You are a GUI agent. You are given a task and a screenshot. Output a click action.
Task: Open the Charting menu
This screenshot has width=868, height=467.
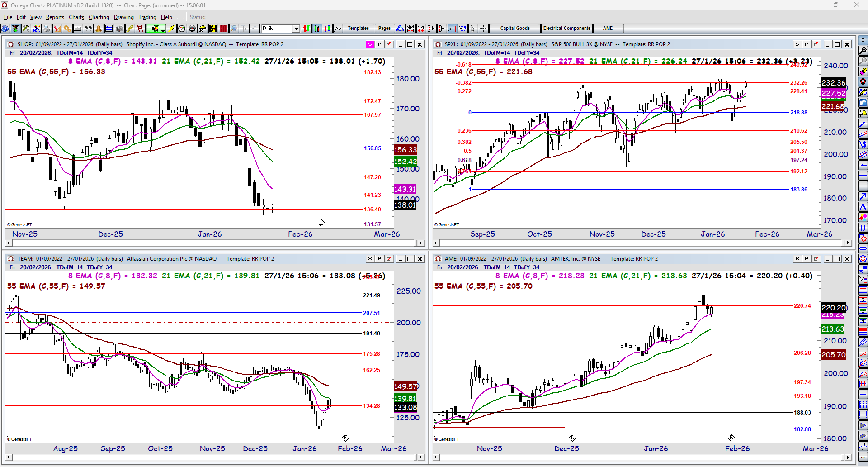pos(99,17)
